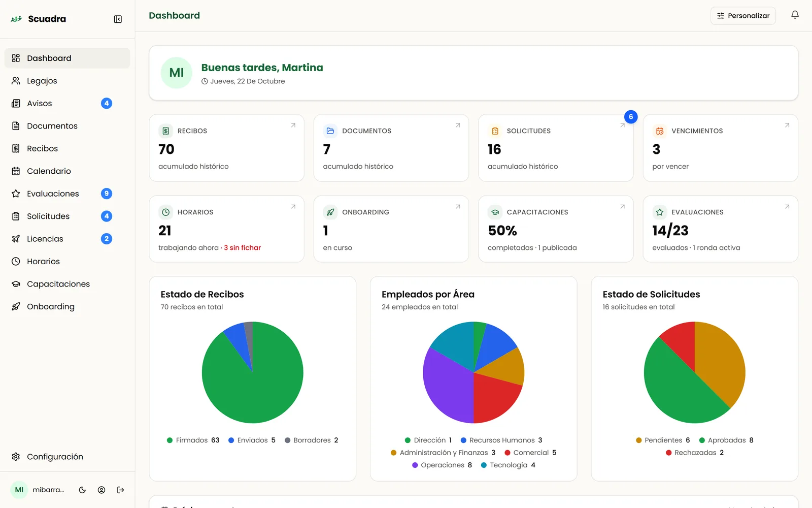This screenshot has height=508, width=812.
Task: Open Documentos card arrow icon
Action: point(458,125)
